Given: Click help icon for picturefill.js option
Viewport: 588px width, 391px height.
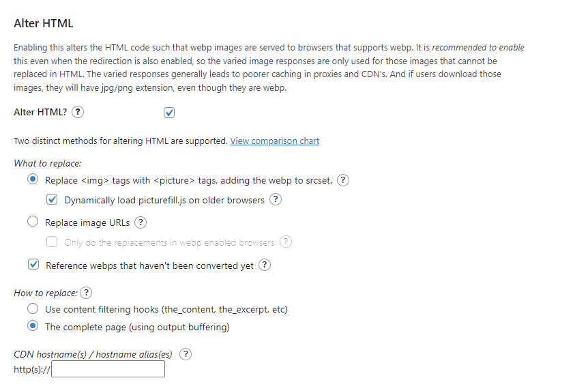Looking at the screenshot, I should tap(276, 199).
